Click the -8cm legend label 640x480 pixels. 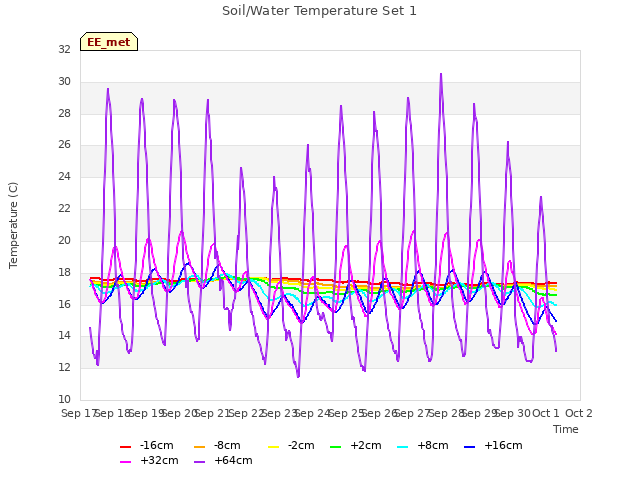click(227, 445)
